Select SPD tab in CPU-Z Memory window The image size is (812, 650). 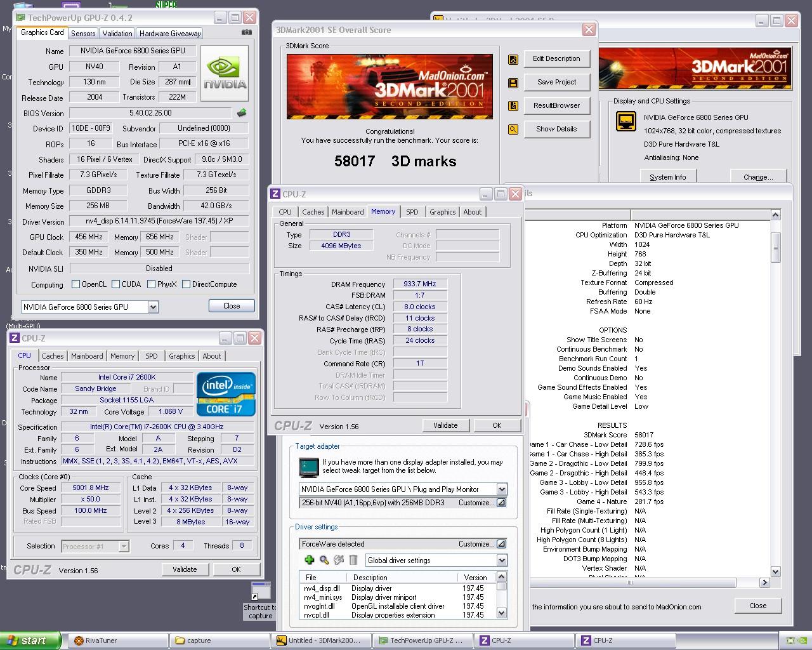point(412,212)
